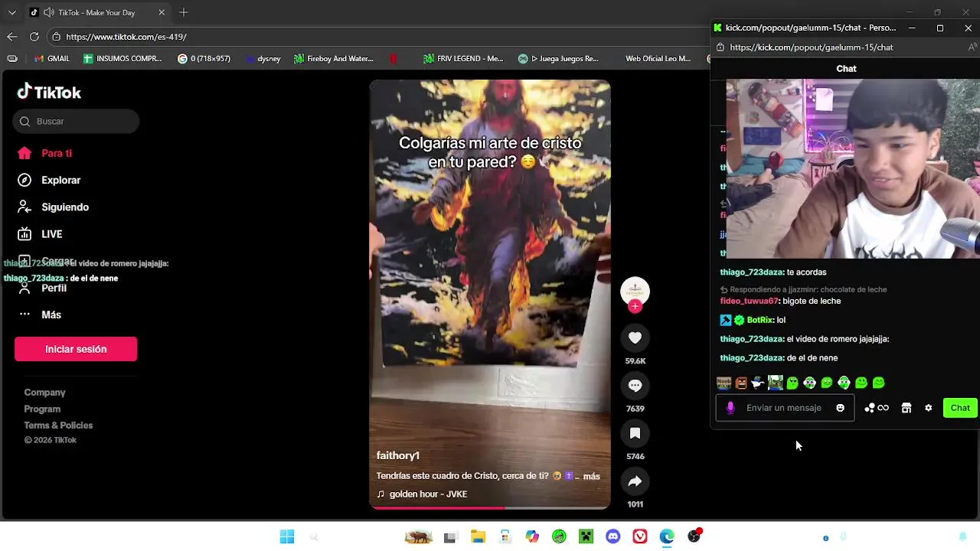This screenshot has height=551, width=980.
Task: Click fideo_tuwua67 username in chat
Action: [748, 302]
